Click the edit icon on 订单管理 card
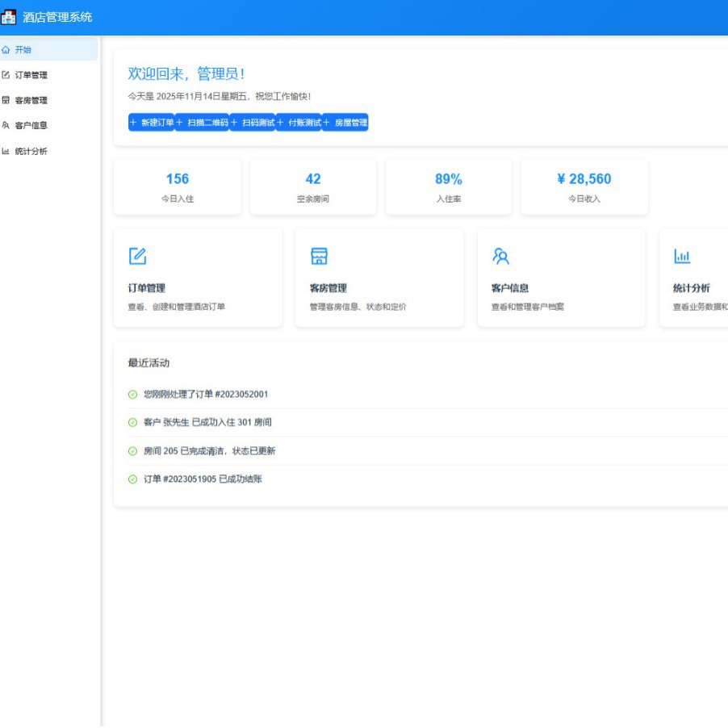The image size is (728, 728). point(138,256)
